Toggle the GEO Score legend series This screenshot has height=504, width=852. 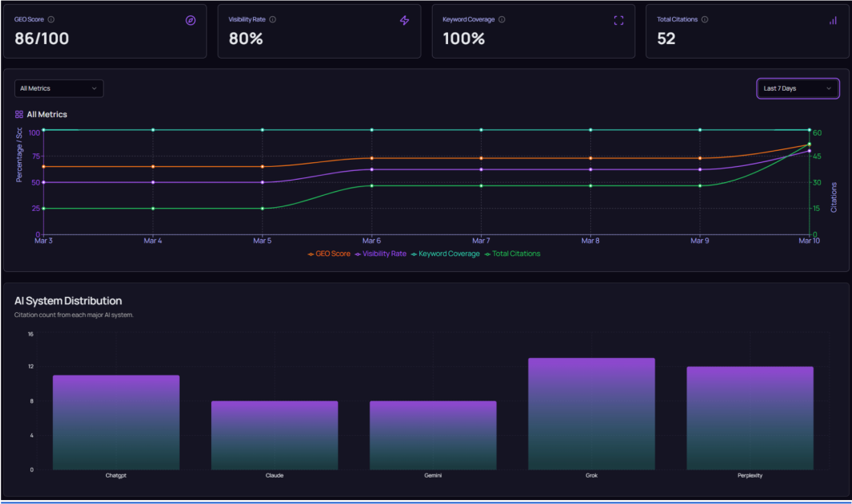point(329,254)
